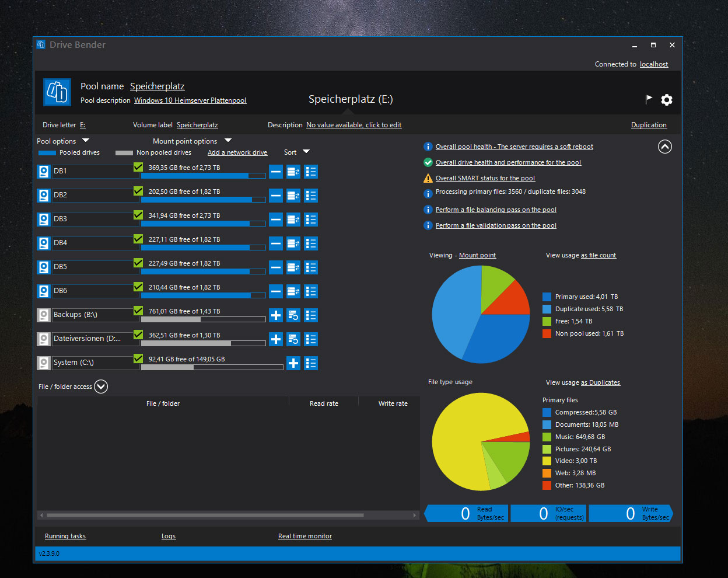The image size is (728, 578).
Task: Click the green drive health check icon
Action: point(428,162)
